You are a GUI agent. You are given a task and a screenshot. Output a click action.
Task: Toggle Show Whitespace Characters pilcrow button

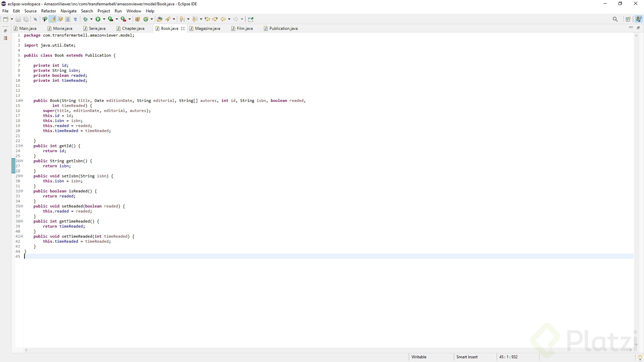[x=75, y=19]
